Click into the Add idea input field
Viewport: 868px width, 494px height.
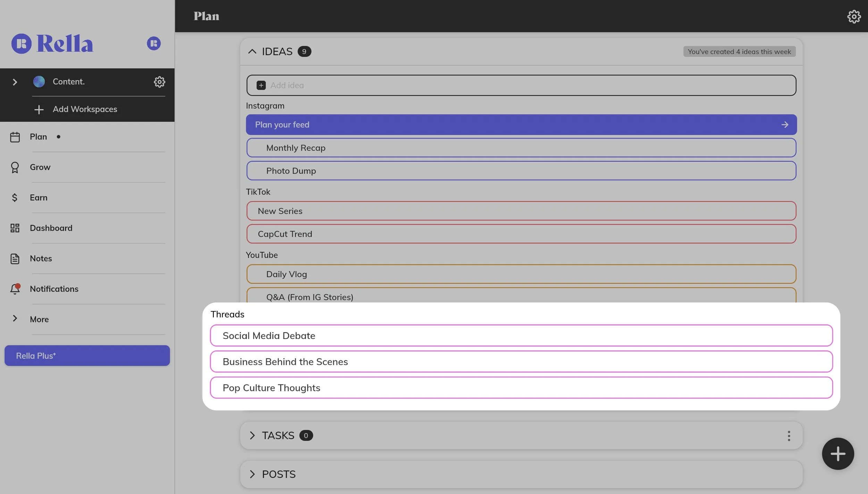pos(521,85)
